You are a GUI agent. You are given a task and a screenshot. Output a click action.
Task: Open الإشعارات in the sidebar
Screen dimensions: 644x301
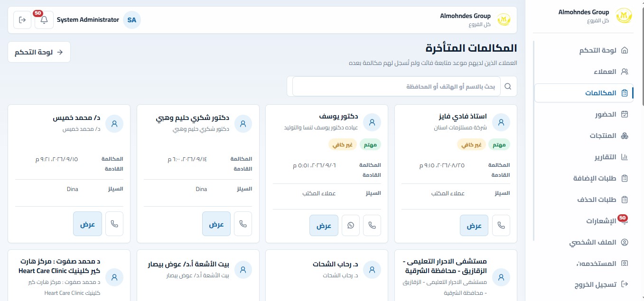(x=583, y=221)
